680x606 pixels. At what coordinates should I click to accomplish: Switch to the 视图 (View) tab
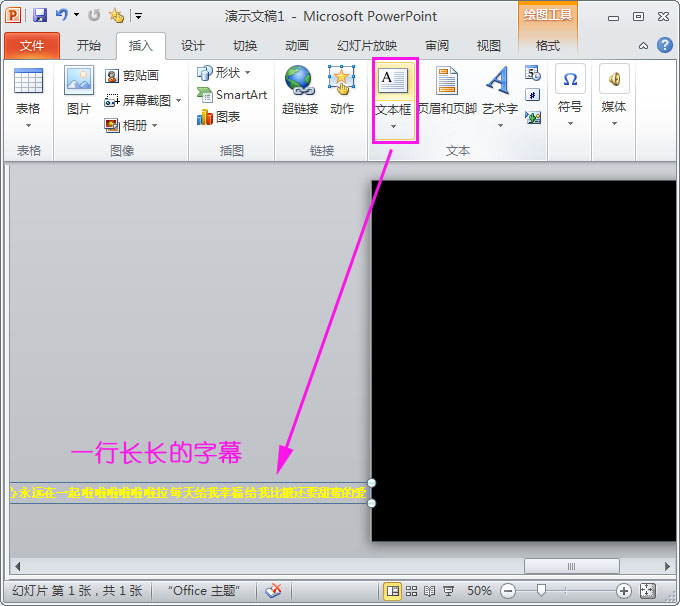(x=489, y=46)
